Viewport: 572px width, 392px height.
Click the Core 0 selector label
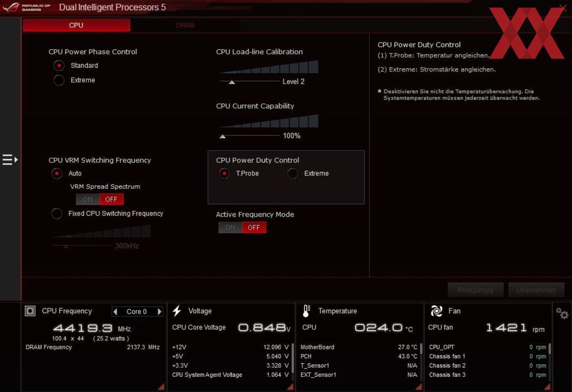[137, 312]
